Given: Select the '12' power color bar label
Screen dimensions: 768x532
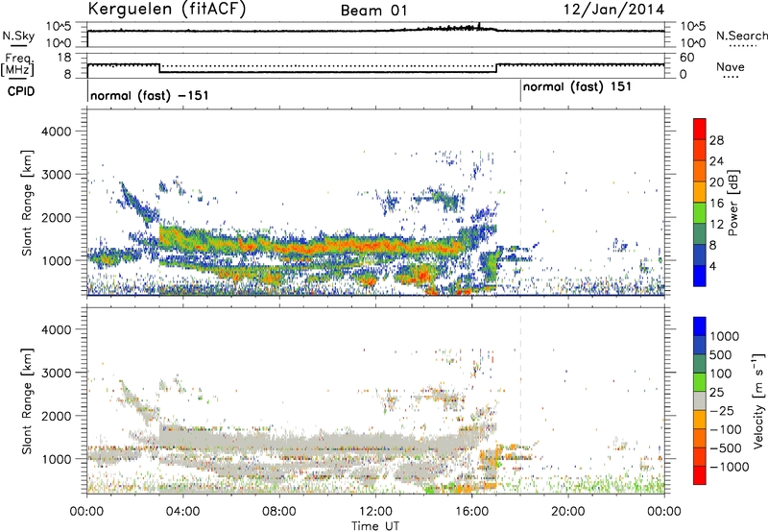Looking at the screenshot, I should coord(716,225).
